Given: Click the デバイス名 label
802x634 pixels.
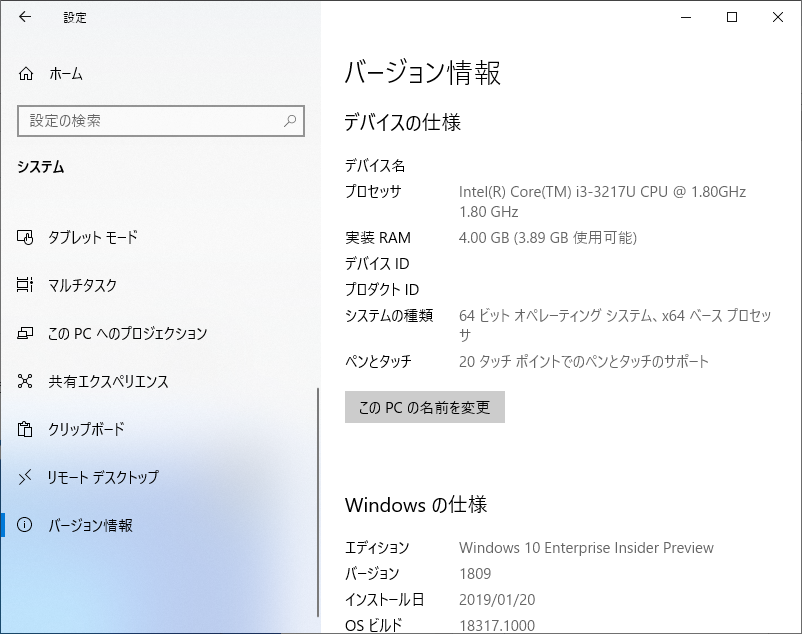Looking at the screenshot, I should point(375,166).
